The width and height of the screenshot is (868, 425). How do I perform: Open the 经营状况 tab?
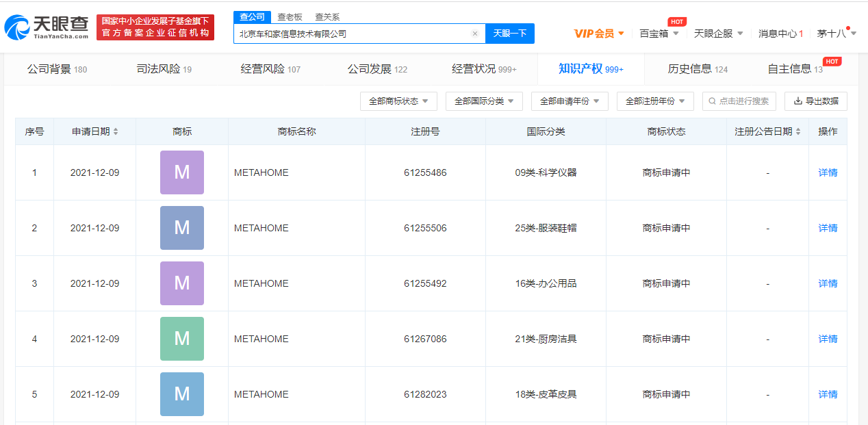(x=483, y=69)
